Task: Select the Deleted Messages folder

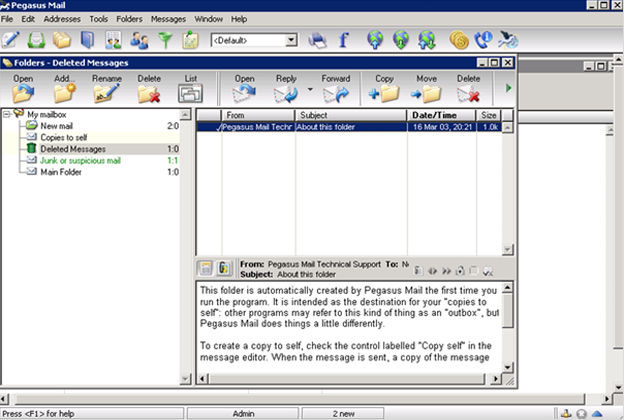Action: point(73,149)
